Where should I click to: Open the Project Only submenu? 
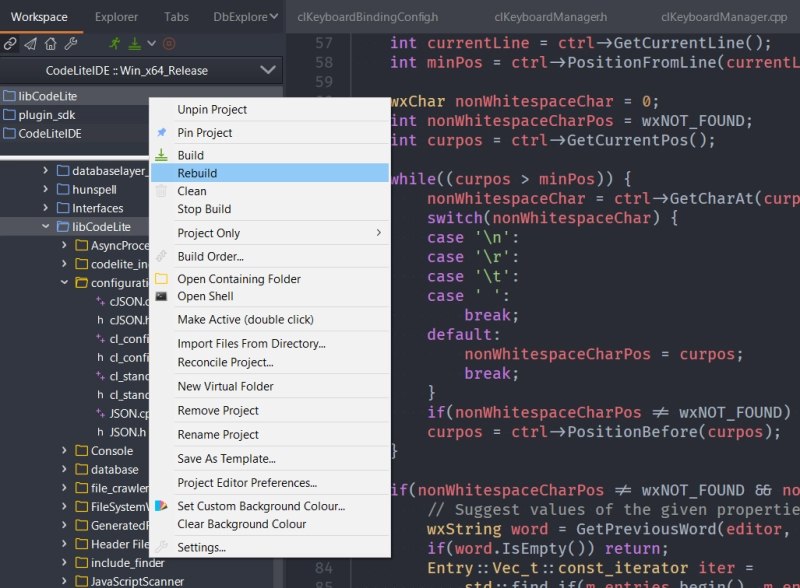click(x=270, y=233)
